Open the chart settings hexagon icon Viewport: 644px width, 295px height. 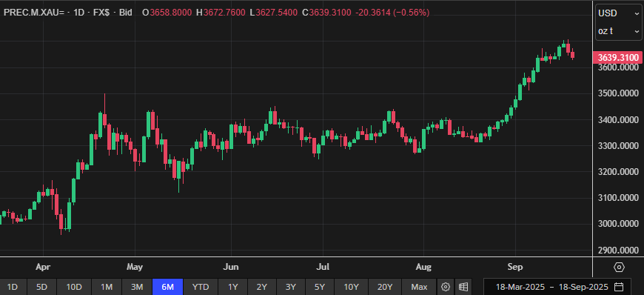(619, 268)
